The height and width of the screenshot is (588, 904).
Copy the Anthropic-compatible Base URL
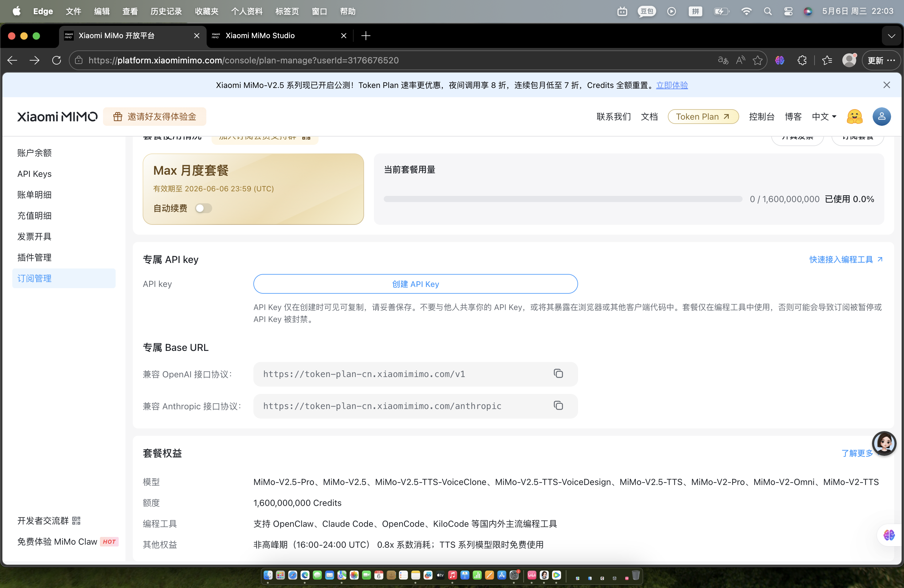[558, 406]
